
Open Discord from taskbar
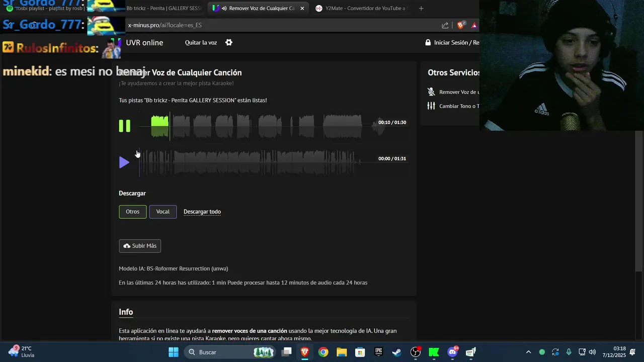click(452, 352)
